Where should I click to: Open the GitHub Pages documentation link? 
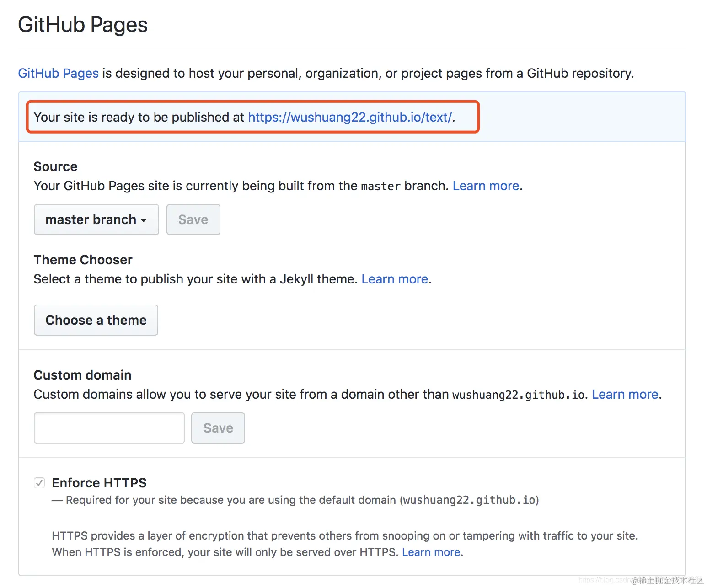[59, 73]
